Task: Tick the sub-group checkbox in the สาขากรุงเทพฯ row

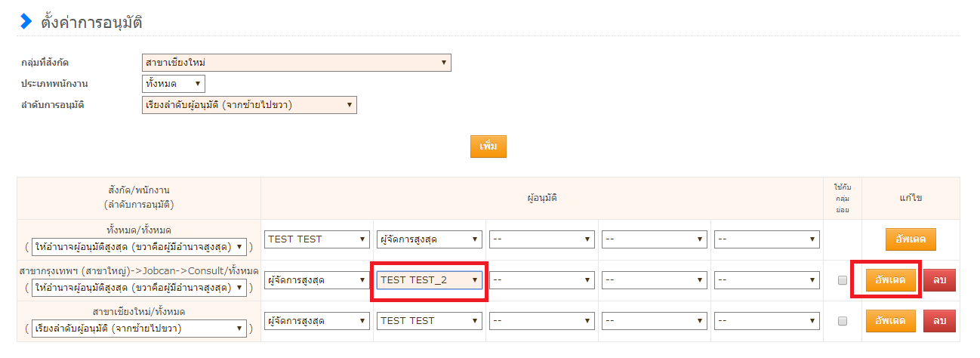Action: (x=843, y=280)
